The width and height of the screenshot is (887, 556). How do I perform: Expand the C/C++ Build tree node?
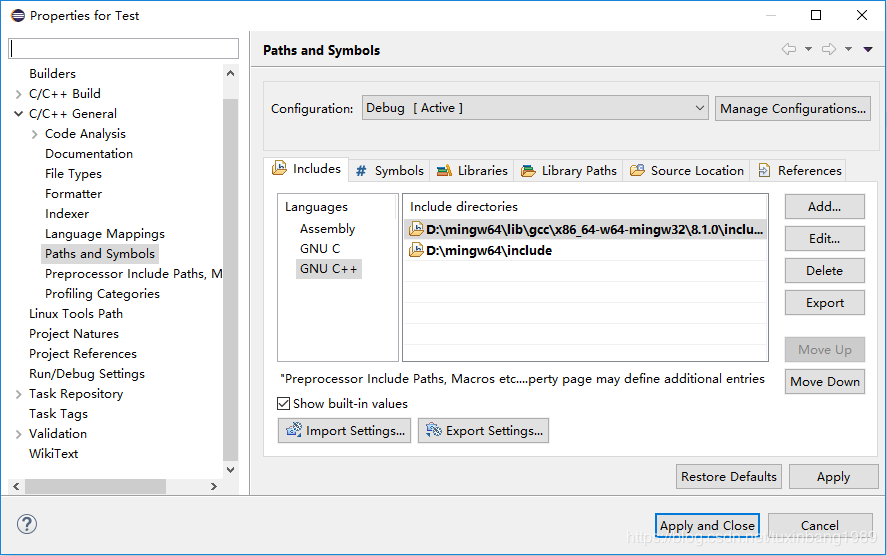pos(19,94)
